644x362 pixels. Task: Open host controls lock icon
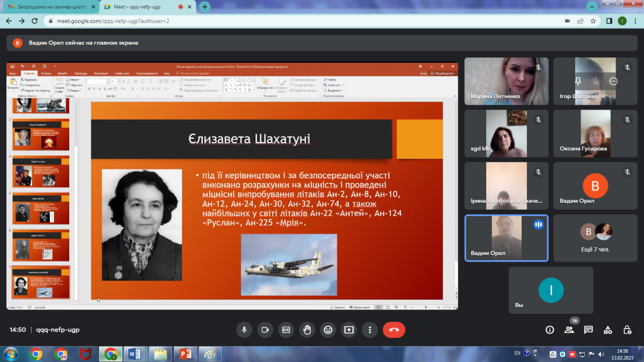pyautogui.click(x=627, y=330)
